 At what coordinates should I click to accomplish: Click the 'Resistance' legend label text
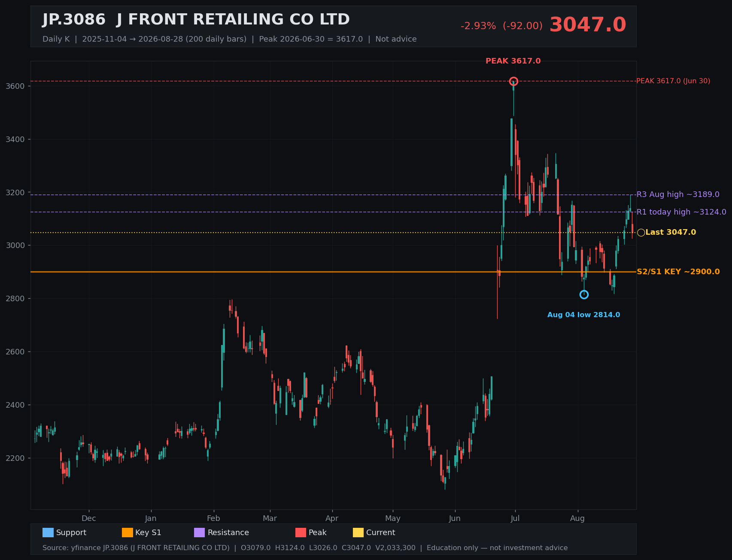[x=228, y=533]
